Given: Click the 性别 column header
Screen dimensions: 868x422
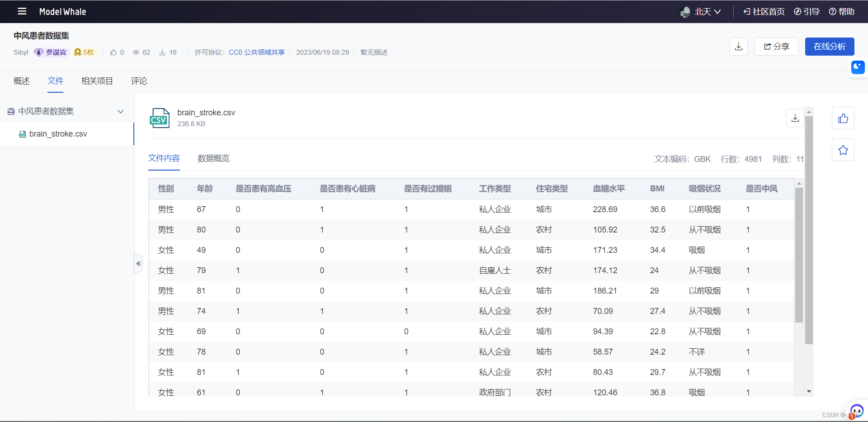Looking at the screenshot, I should click(166, 189).
